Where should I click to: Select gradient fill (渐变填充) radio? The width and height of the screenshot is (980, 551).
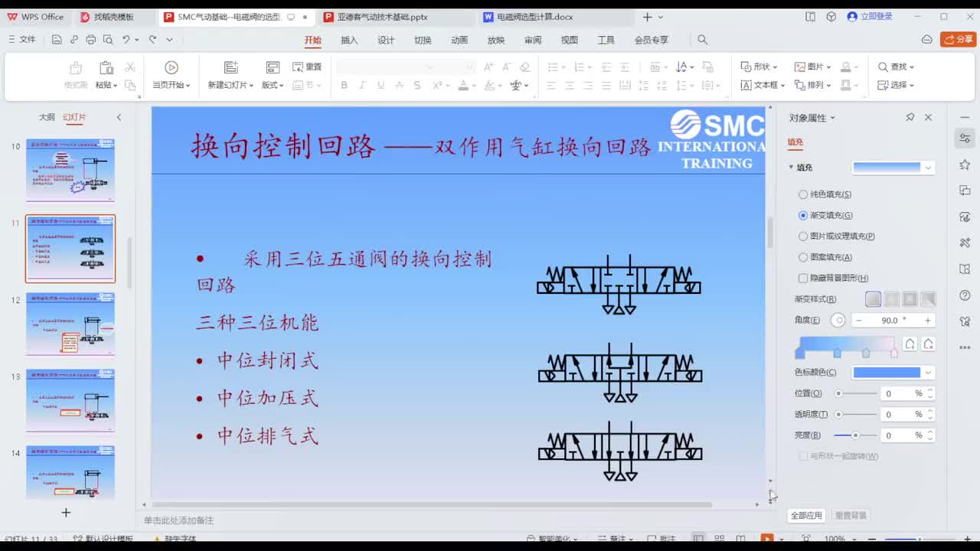803,216
